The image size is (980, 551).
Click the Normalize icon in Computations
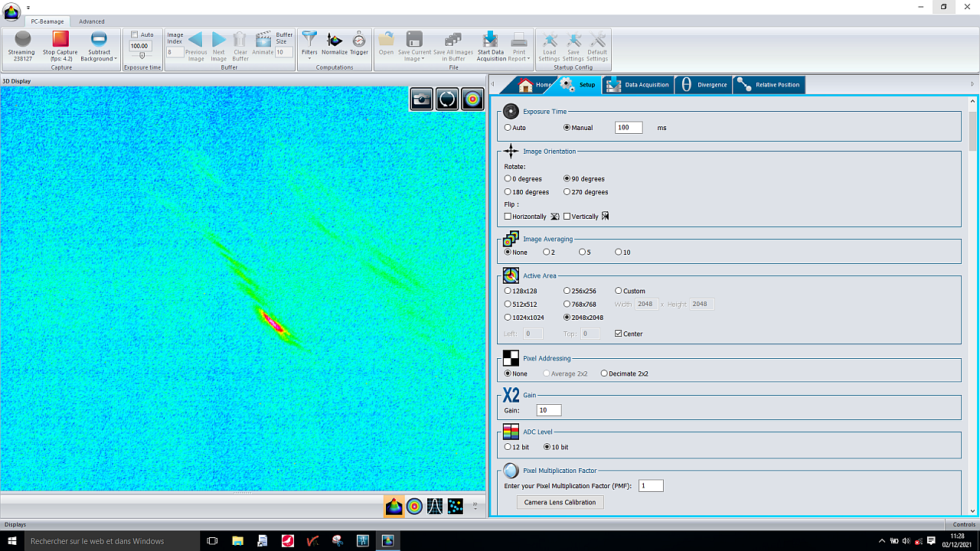(x=335, y=43)
